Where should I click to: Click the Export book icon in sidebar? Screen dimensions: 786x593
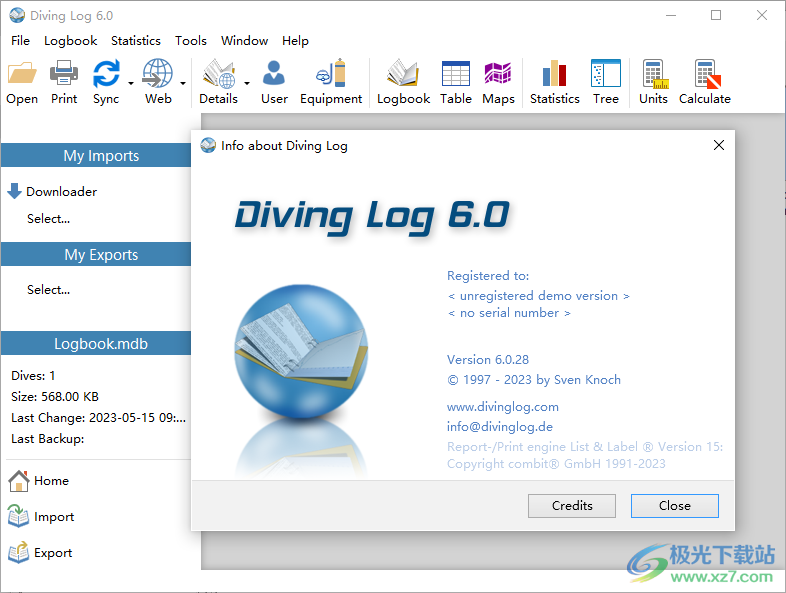coord(19,552)
